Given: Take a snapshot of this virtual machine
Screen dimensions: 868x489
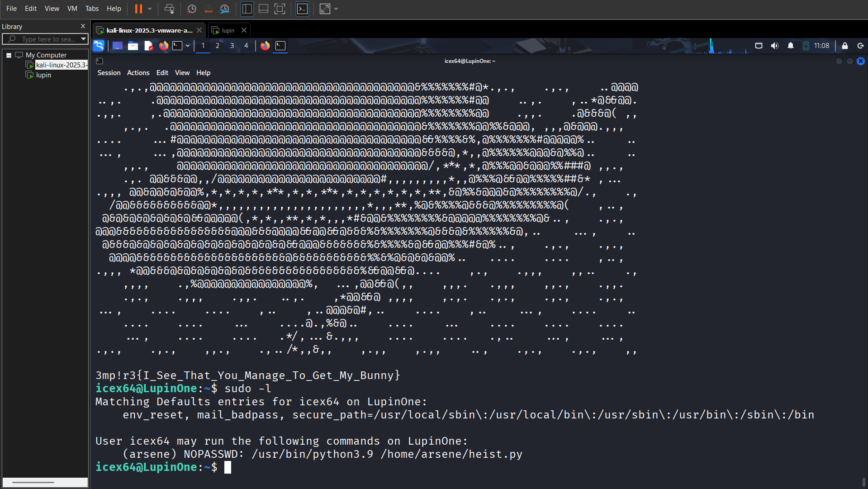Looking at the screenshot, I should pyautogui.click(x=192, y=9).
